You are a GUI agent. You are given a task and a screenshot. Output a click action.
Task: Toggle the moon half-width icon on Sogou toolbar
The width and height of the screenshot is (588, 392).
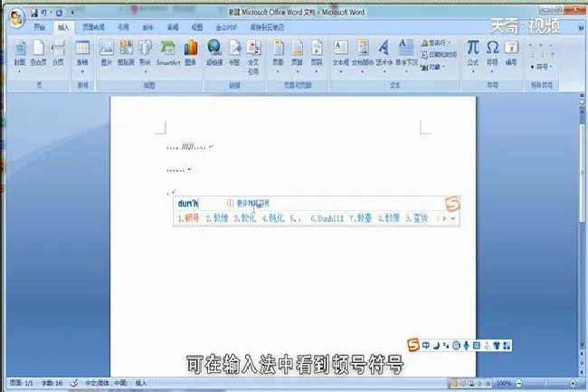(x=436, y=346)
